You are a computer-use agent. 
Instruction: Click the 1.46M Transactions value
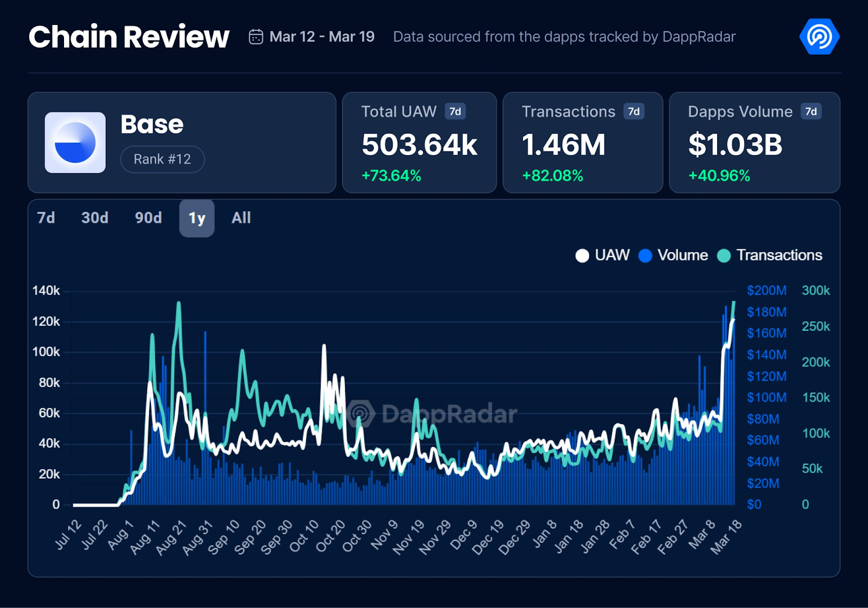coord(563,145)
